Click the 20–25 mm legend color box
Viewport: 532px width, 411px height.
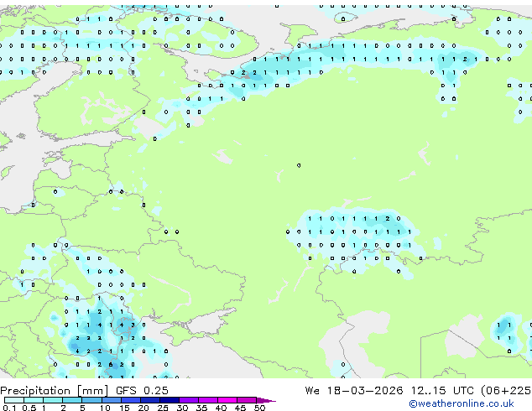pyautogui.click(x=150, y=400)
